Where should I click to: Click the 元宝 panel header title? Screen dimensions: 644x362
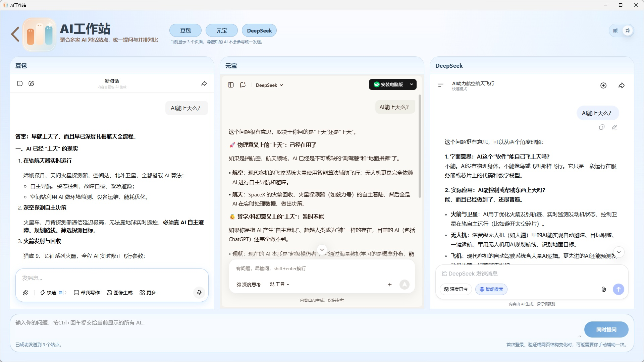coord(231,66)
